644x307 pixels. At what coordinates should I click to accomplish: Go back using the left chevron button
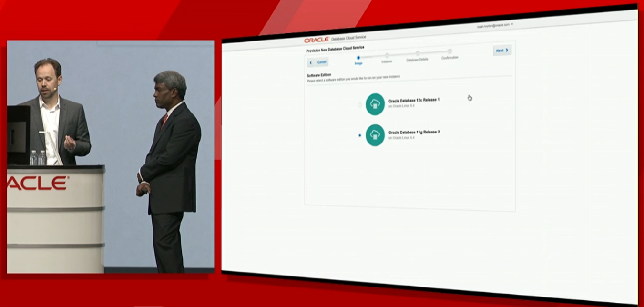click(x=311, y=62)
